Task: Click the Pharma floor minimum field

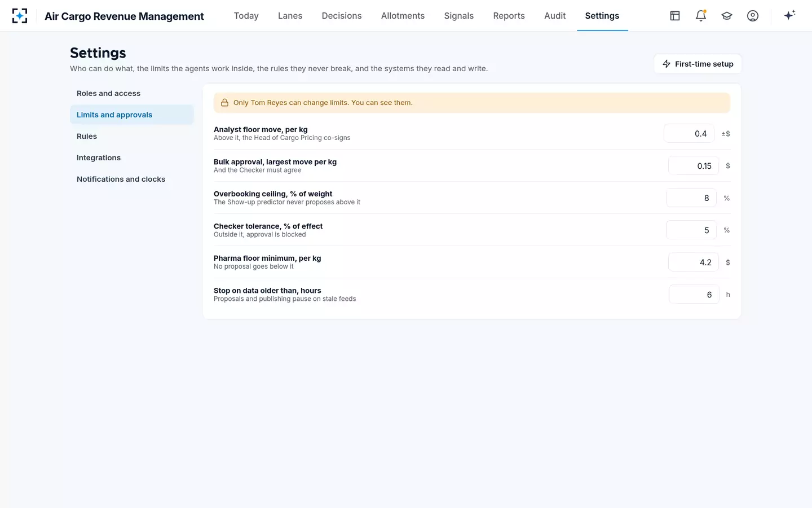Action: [x=694, y=262]
